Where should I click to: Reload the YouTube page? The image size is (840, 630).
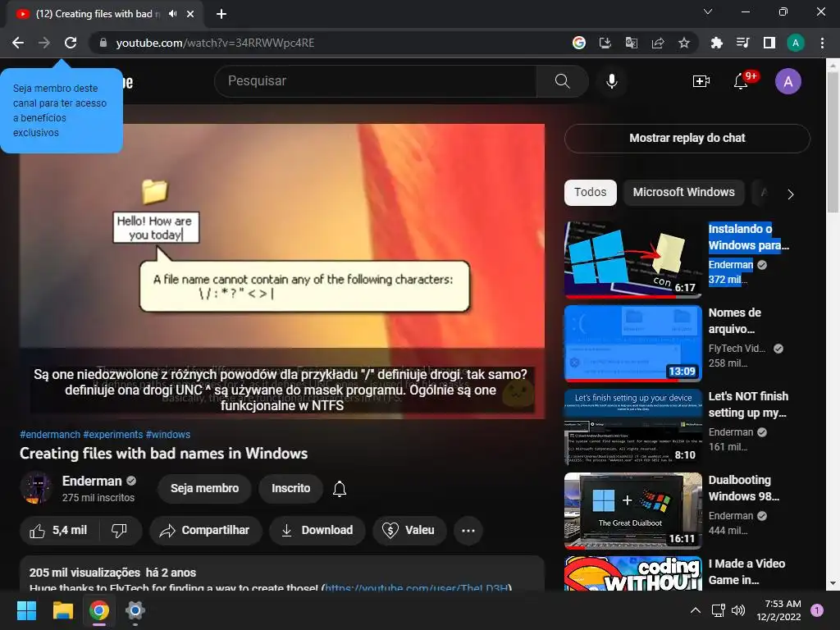point(71,43)
